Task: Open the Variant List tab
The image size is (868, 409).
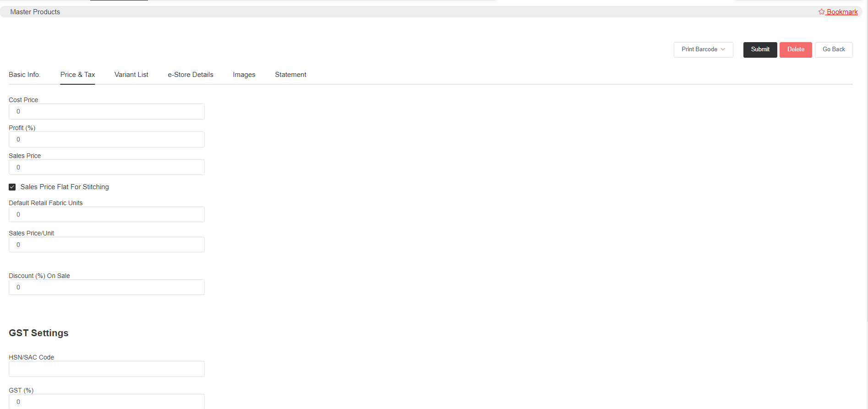Action: [131, 75]
